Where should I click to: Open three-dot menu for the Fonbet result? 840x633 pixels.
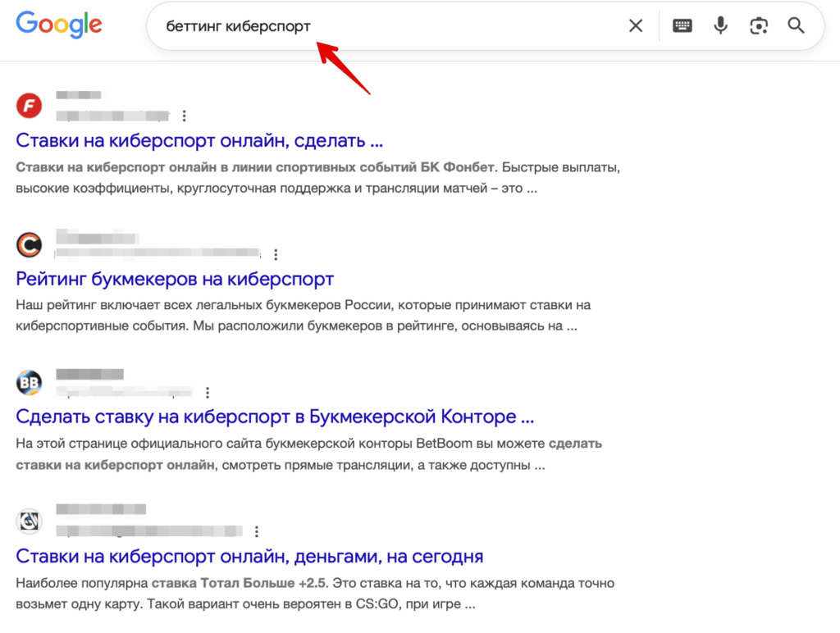point(185,116)
